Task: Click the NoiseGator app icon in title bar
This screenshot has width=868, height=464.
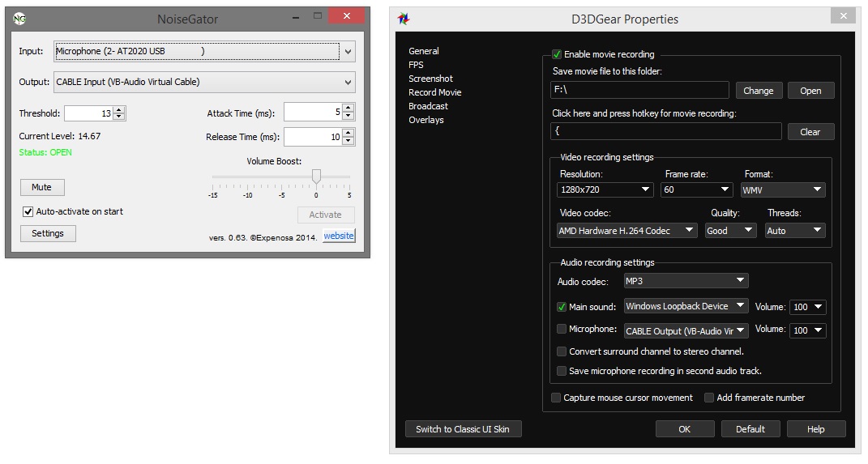Action: pyautogui.click(x=20, y=19)
